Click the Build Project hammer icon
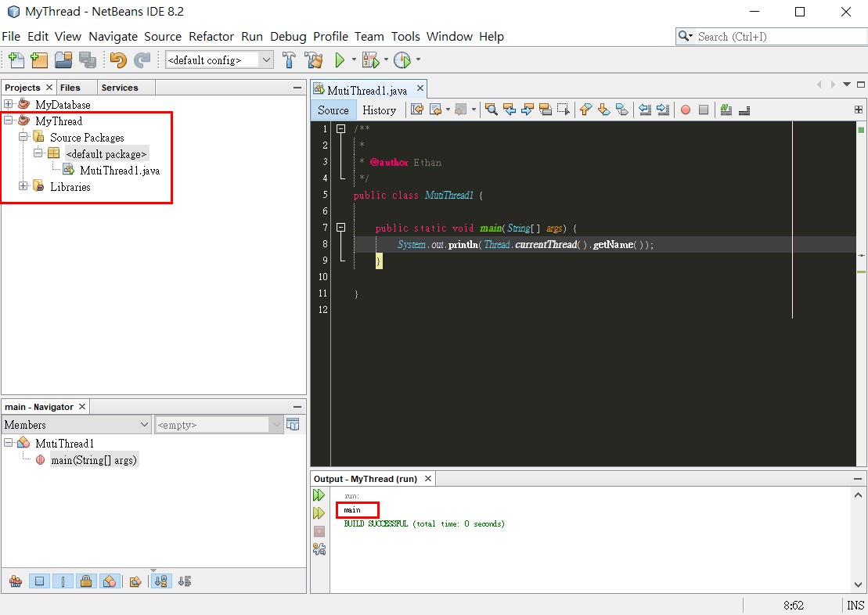 pos(289,59)
